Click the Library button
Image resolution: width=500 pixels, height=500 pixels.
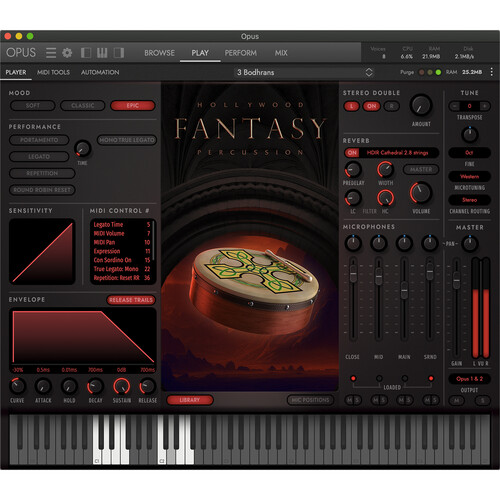(190, 400)
